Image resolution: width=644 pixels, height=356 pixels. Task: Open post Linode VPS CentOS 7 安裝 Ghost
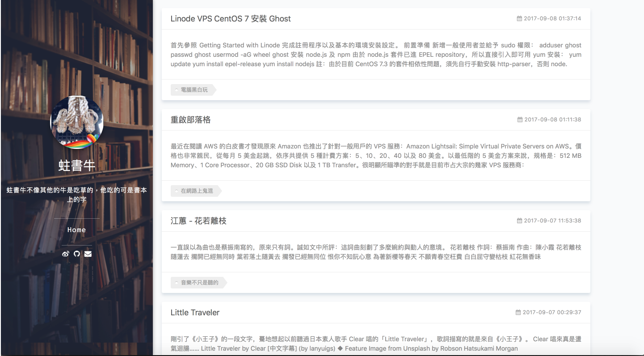231,19
